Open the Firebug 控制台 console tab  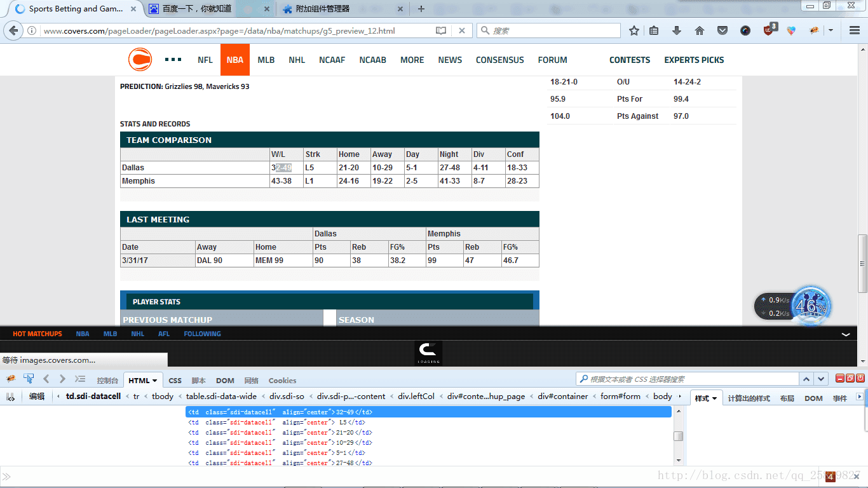(x=107, y=381)
